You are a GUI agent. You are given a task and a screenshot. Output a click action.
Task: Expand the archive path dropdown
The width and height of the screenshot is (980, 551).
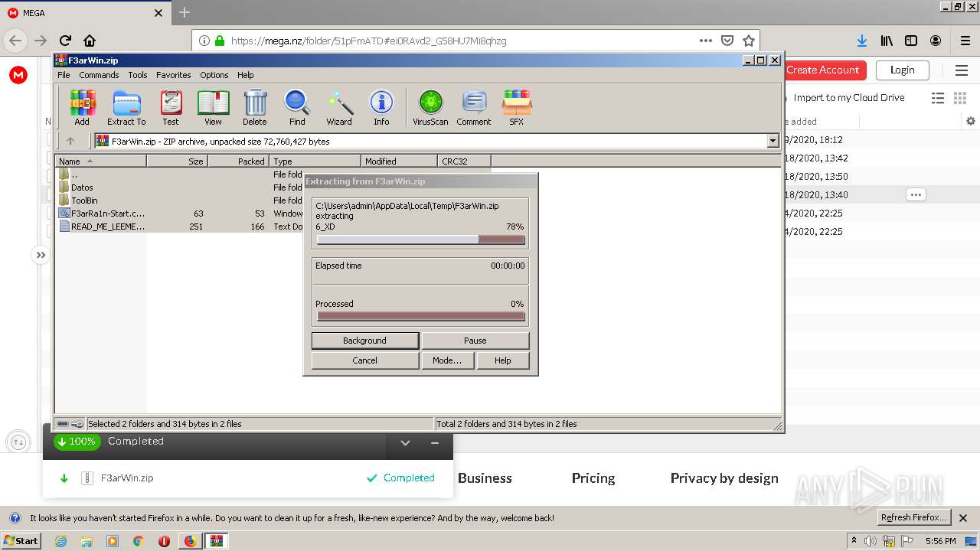click(773, 141)
